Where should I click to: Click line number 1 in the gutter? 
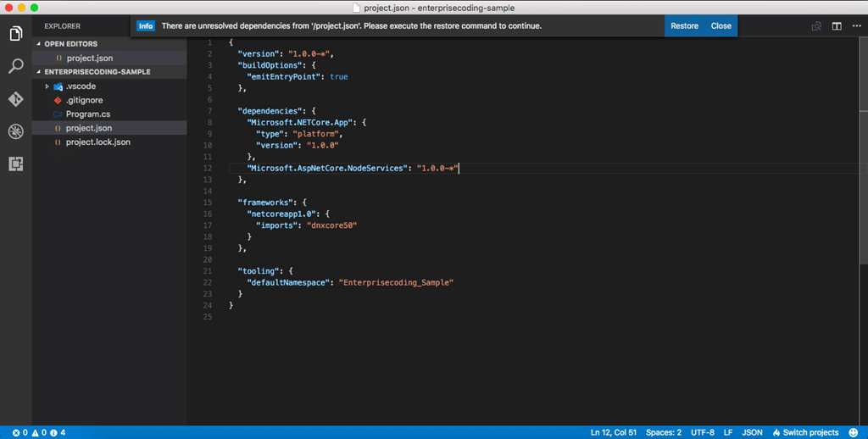point(210,42)
